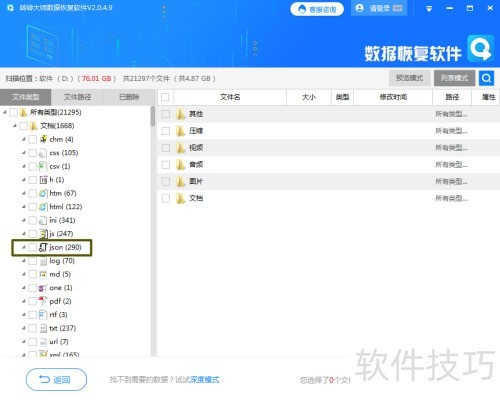Click the chm file type icon
Viewport: 500px width, 402px height.
coord(43,139)
